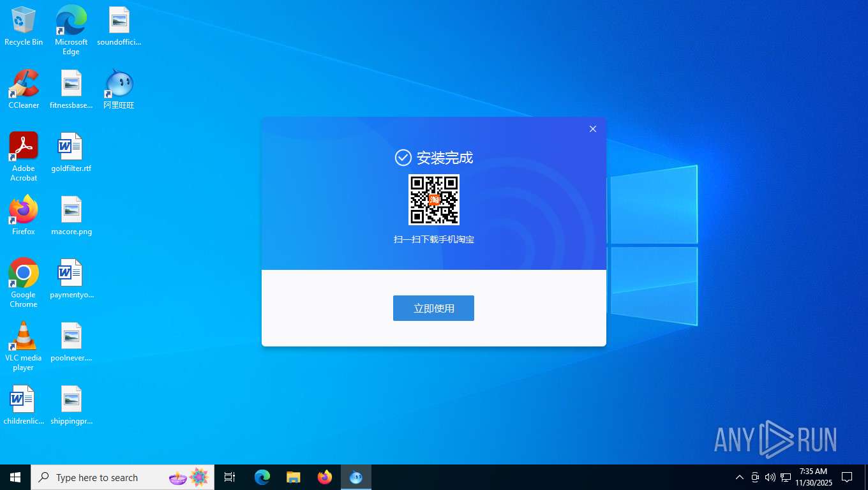The image size is (868, 490).
Task: Select the paymentyo... Word document
Action: pos(71,279)
